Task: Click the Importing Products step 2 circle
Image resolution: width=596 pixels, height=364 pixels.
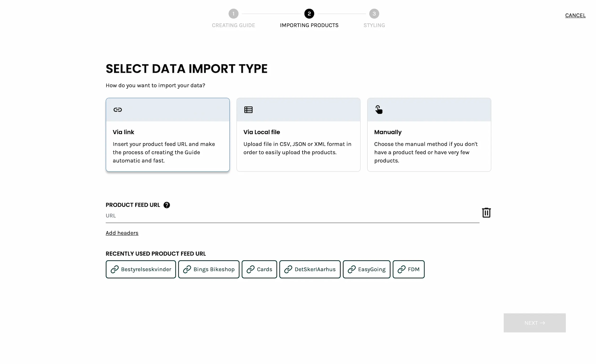Action: click(x=309, y=14)
